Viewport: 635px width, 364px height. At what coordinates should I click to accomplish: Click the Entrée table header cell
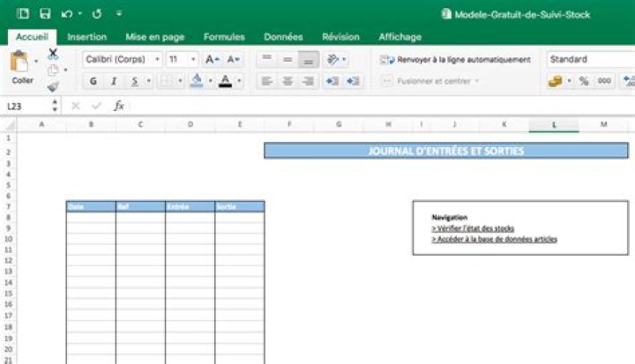pyautogui.click(x=190, y=207)
